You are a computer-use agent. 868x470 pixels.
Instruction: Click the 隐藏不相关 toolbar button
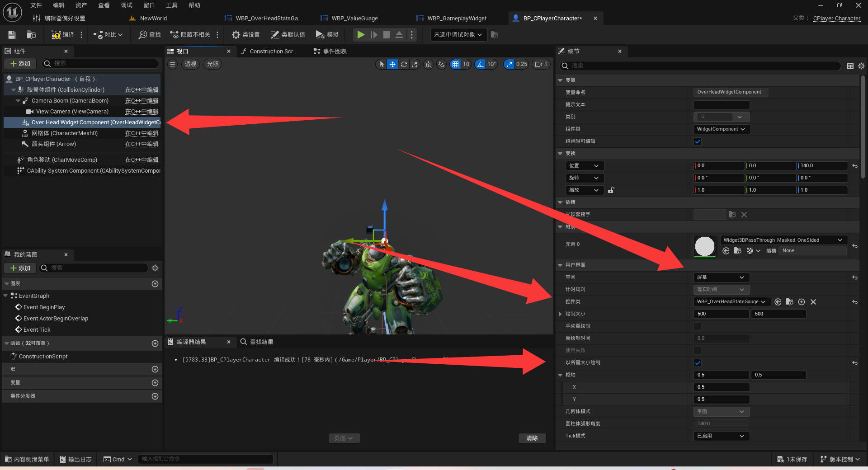coord(190,35)
